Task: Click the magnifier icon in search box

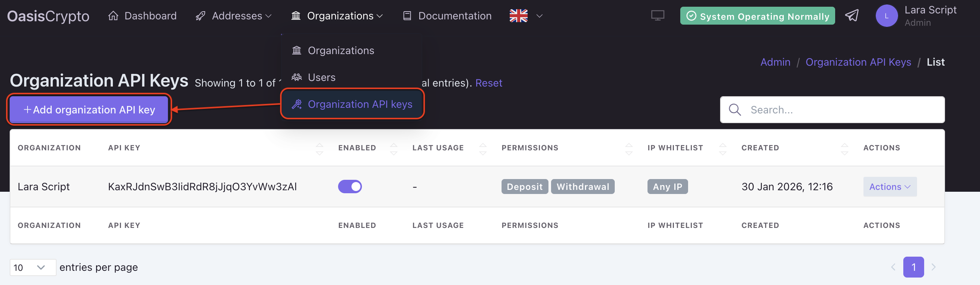Action: click(x=735, y=110)
